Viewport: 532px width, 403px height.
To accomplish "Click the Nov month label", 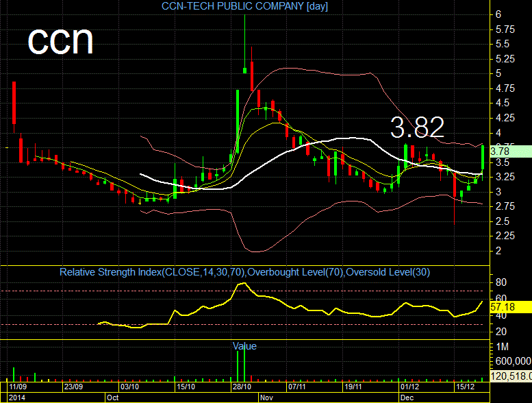I will click(266, 398).
